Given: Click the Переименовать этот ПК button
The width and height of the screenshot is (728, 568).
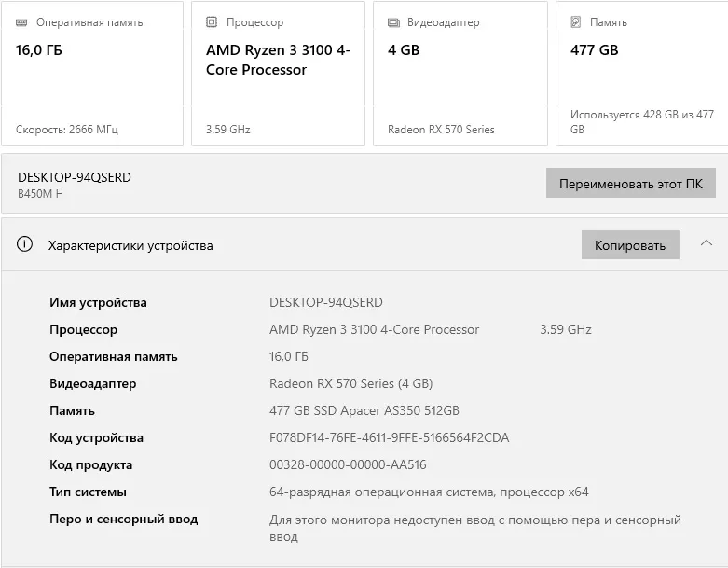Looking at the screenshot, I should click(x=630, y=184).
